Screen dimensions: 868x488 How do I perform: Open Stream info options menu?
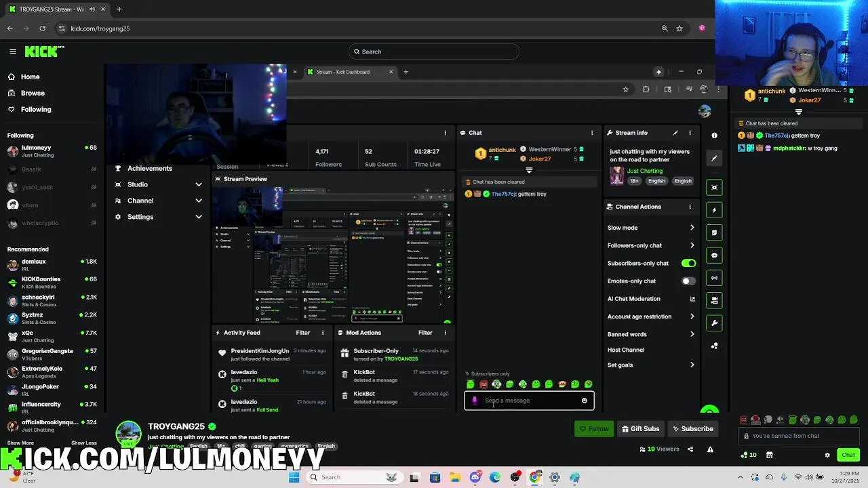[x=690, y=133]
